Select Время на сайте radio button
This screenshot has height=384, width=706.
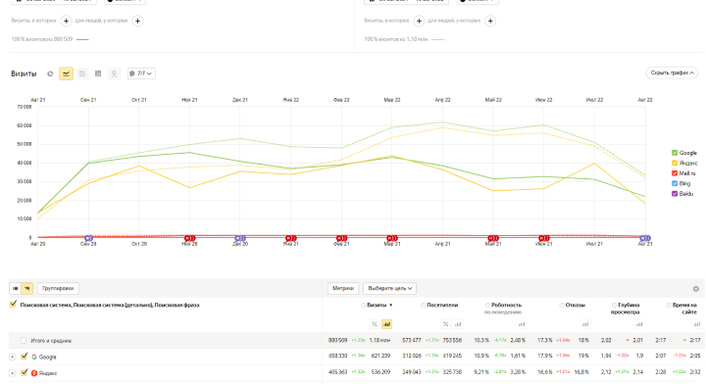click(669, 305)
